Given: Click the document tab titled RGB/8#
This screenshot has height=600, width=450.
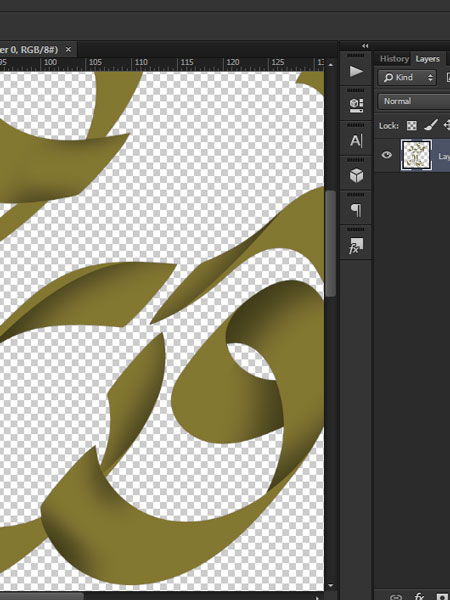Looking at the screenshot, I should (x=29, y=50).
